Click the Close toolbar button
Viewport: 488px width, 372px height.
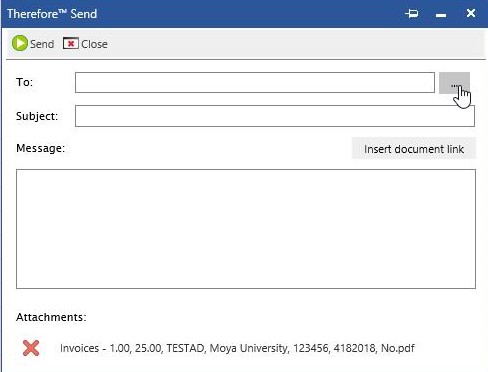85,44
